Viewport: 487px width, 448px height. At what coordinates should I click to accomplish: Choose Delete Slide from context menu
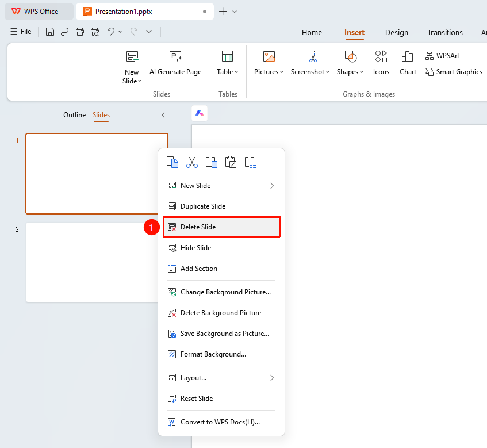(222, 227)
